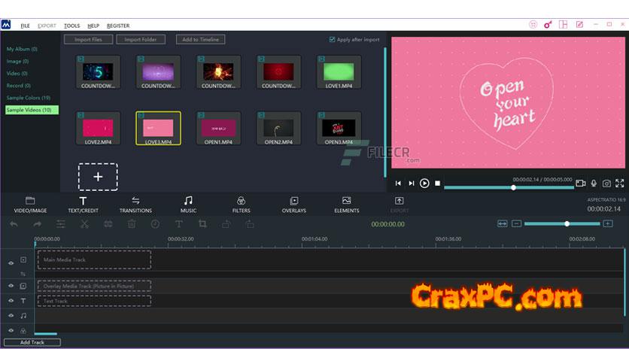Select the LOVE3.MP4 thumbnail
The image size is (629, 364).
(159, 129)
